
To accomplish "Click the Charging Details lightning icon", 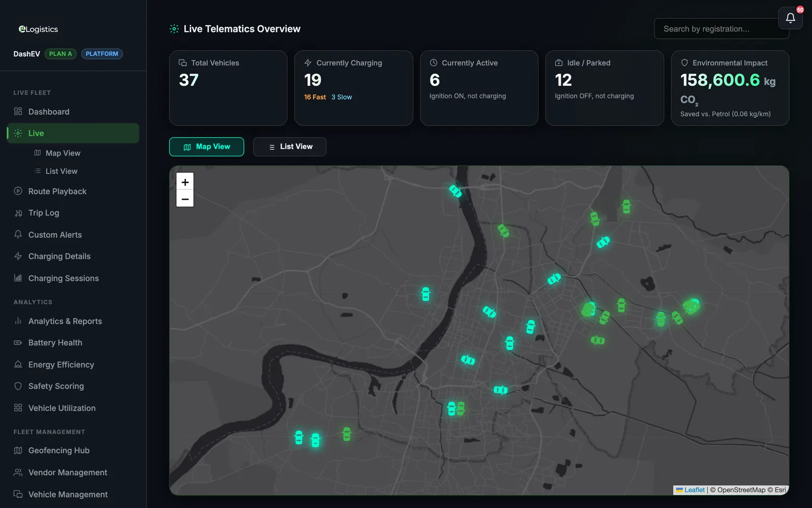I will tap(18, 256).
